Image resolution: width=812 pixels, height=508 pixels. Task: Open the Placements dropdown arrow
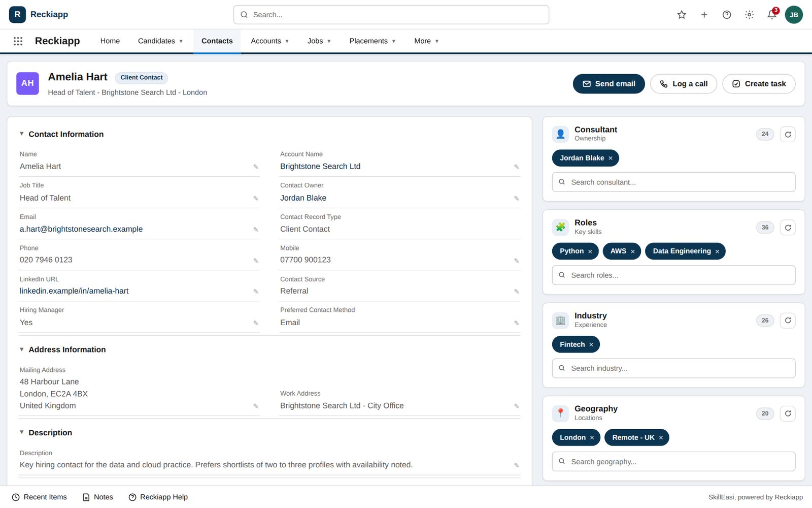pos(394,42)
